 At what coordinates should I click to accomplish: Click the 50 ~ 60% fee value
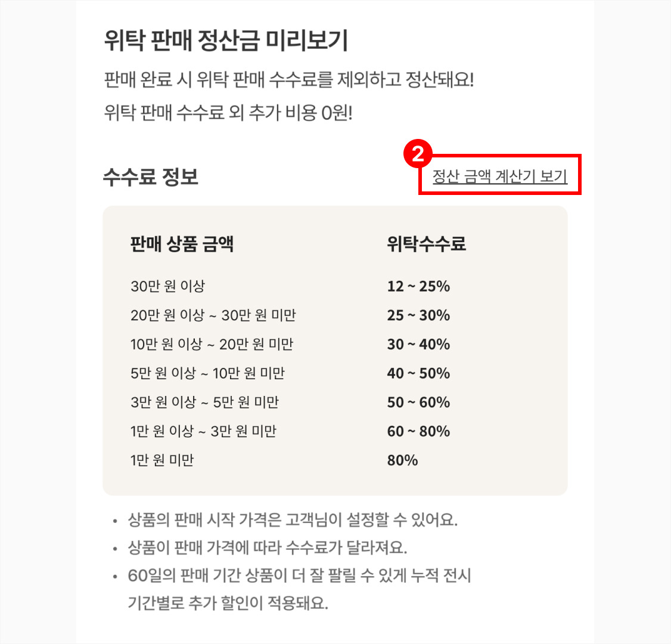419,402
